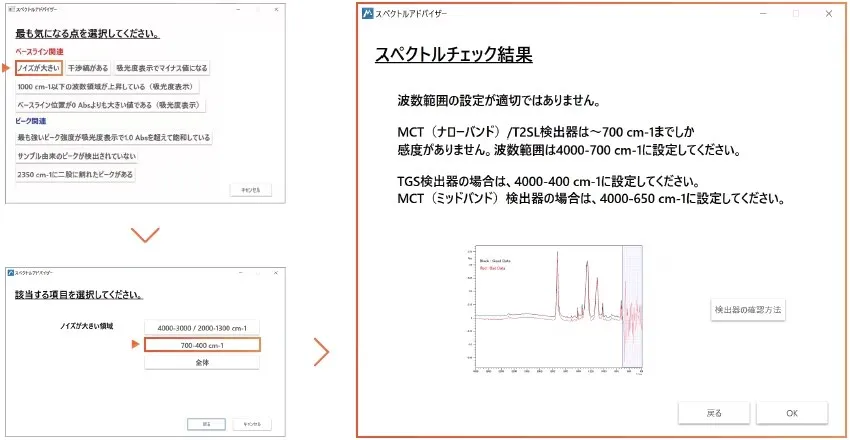Click the スペクトルアドバイザー app icon in result window
Image resolution: width=850 pixels, height=440 pixels.
tap(368, 14)
